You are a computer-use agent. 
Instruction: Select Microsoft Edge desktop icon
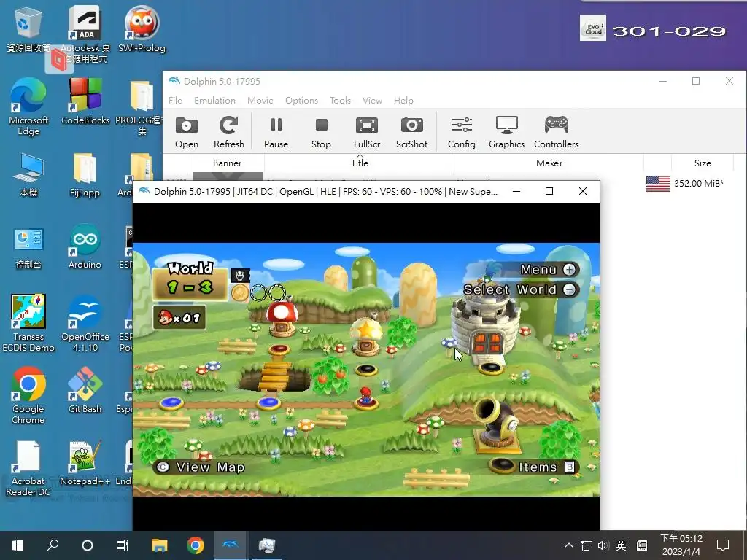click(x=28, y=107)
